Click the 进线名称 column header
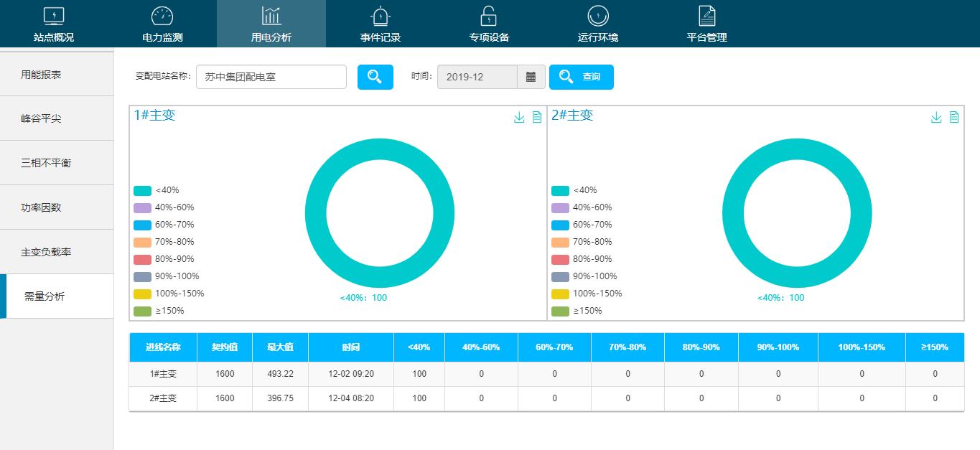 point(163,347)
